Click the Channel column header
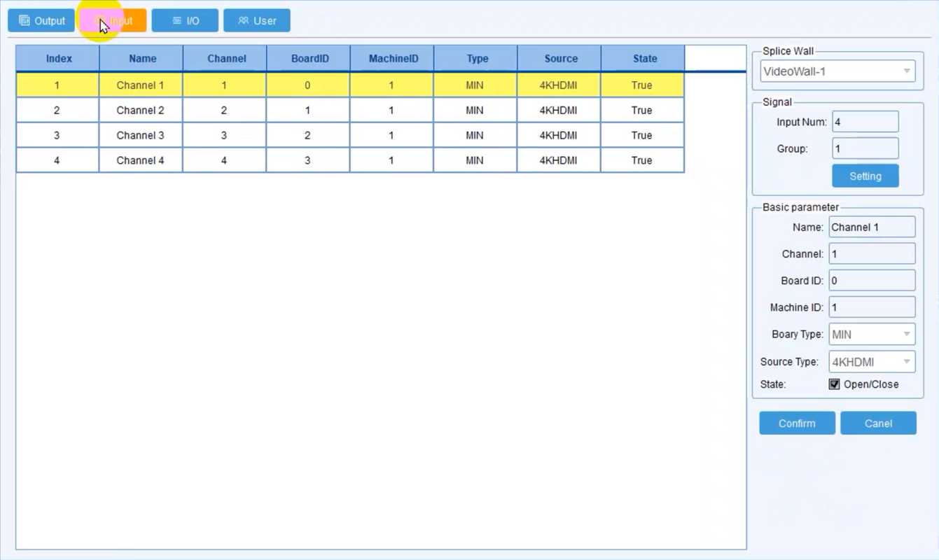 coord(225,59)
